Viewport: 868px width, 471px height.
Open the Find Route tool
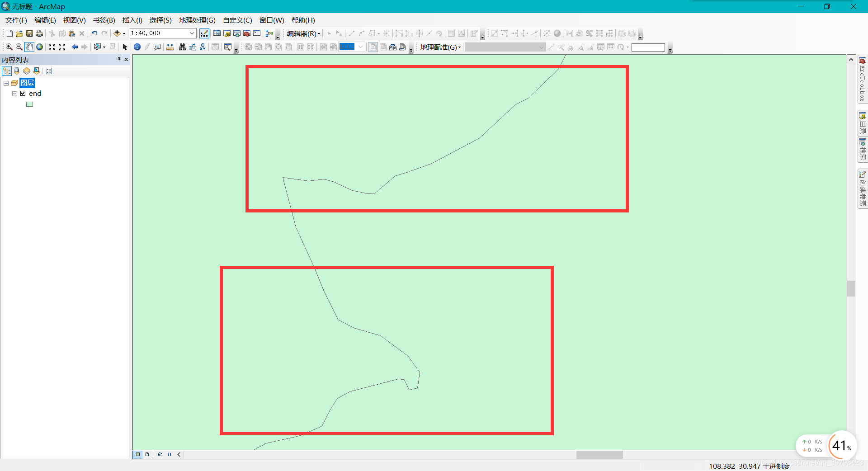point(193,47)
